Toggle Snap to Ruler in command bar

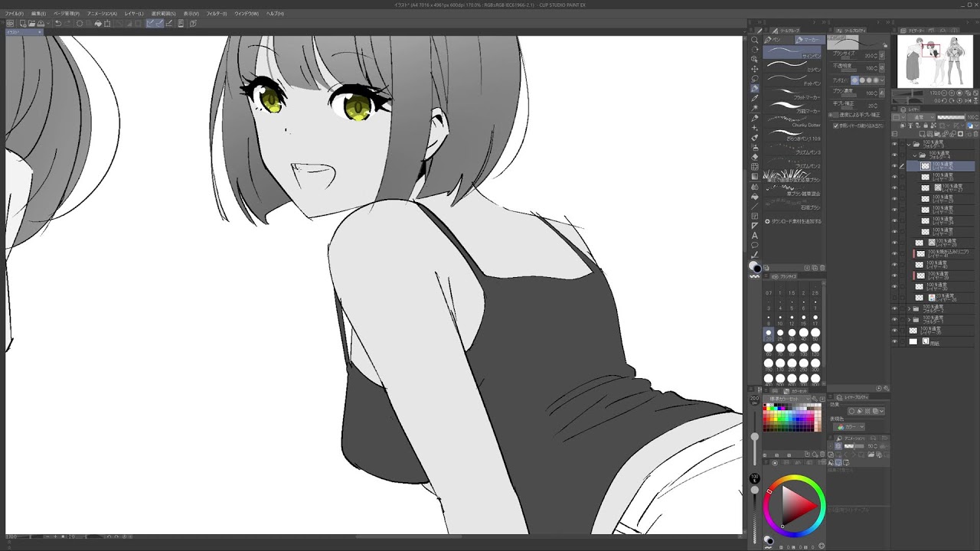click(x=150, y=23)
